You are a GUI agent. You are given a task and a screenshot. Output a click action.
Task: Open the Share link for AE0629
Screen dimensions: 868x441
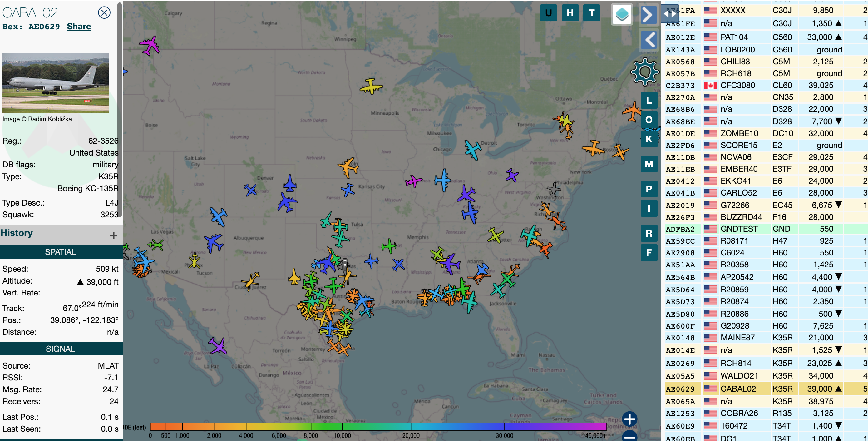click(x=79, y=26)
